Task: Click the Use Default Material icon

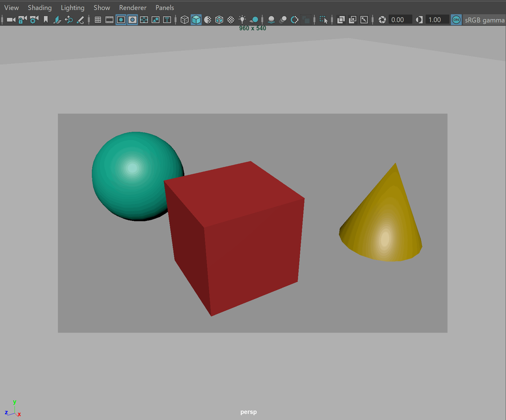Action: coord(208,20)
